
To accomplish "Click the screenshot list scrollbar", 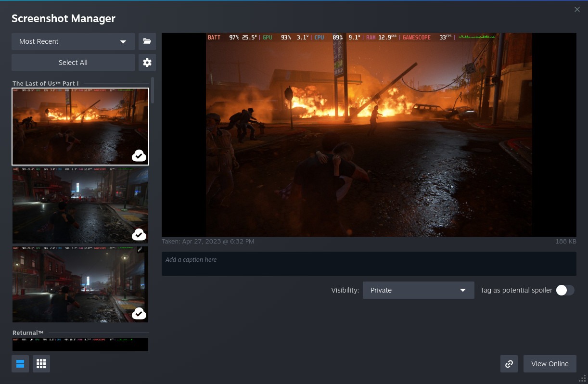I will 153,90.
